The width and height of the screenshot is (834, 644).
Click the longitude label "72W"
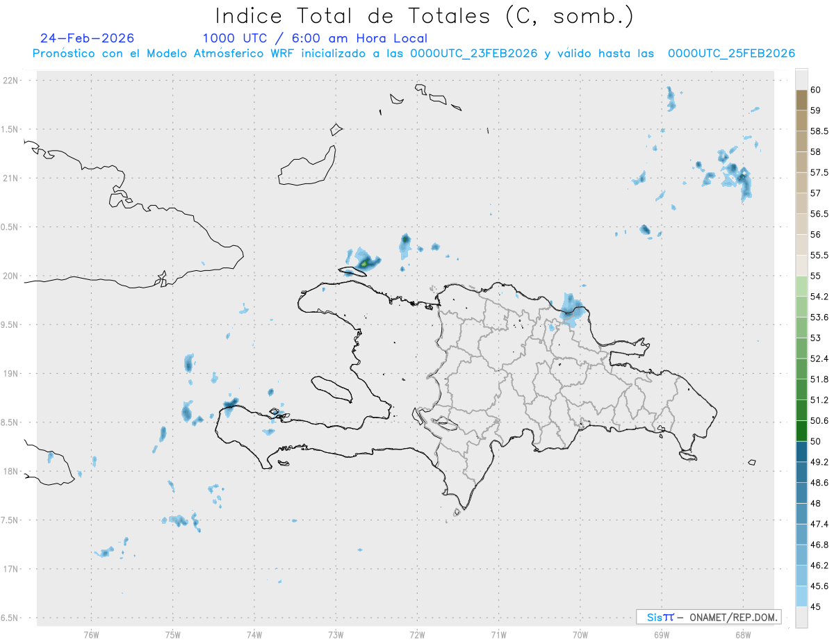[x=417, y=634]
